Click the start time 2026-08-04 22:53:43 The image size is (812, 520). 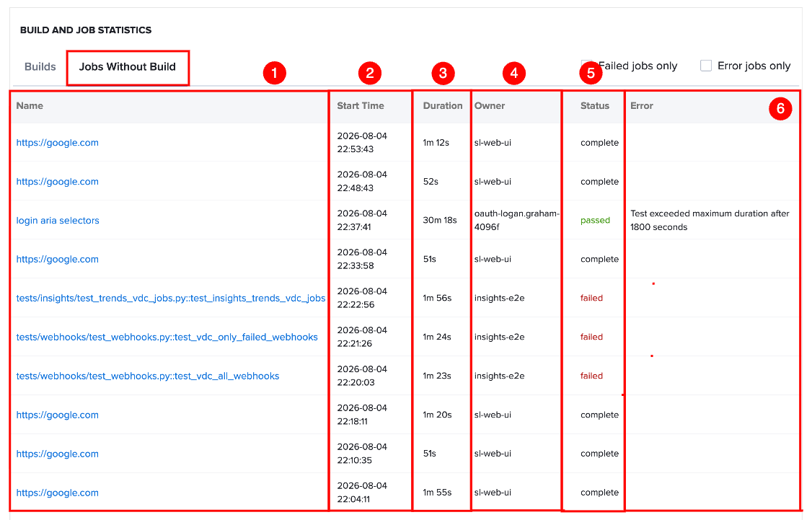362,142
